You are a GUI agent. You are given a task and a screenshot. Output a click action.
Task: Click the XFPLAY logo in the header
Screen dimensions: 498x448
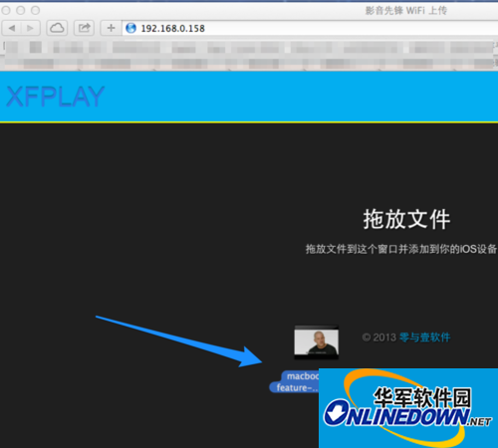pyautogui.click(x=56, y=97)
